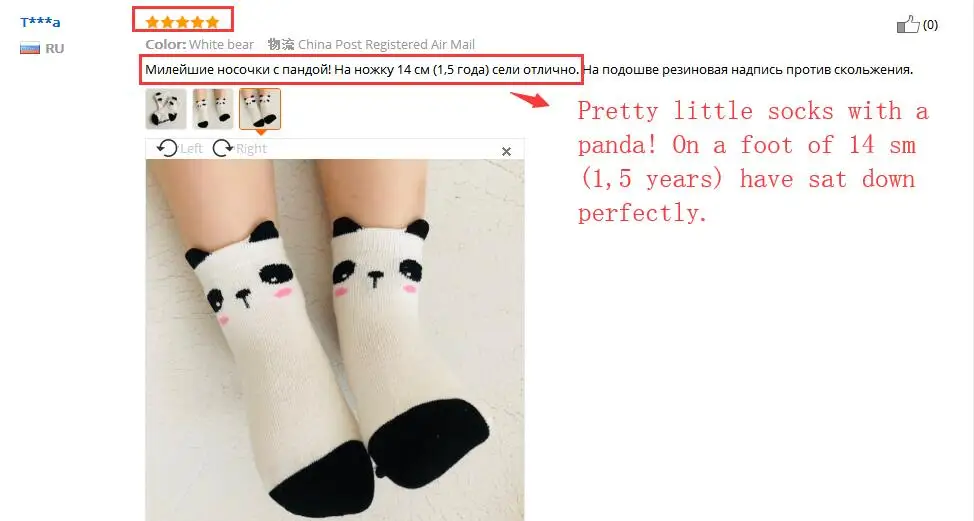Click the Color: White bear label
The width and height of the screenshot is (974, 521).
tap(199, 45)
